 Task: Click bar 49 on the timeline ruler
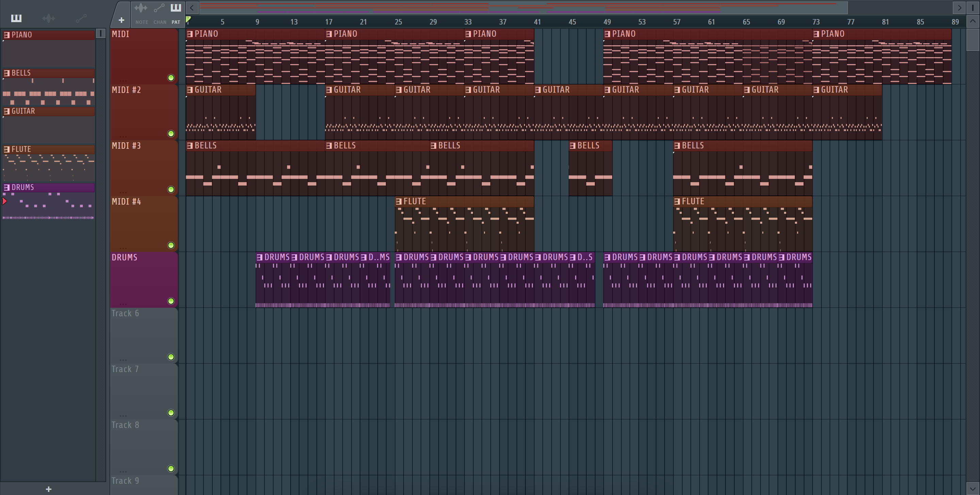click(607, 22)
